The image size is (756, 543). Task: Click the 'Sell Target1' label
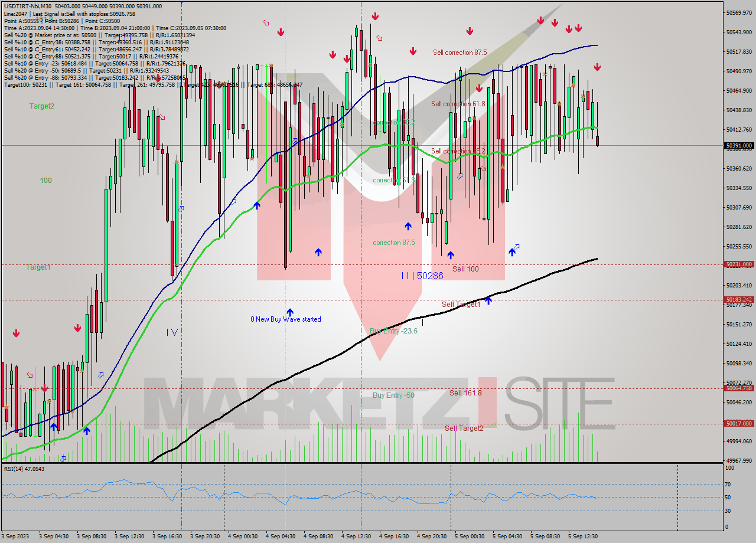461,305
